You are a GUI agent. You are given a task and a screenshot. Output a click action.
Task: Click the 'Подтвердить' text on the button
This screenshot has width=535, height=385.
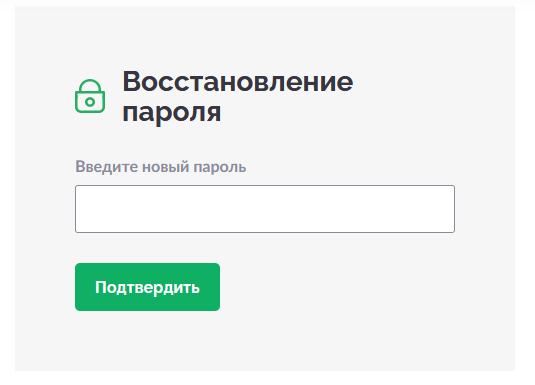click(x=147, y=287)
